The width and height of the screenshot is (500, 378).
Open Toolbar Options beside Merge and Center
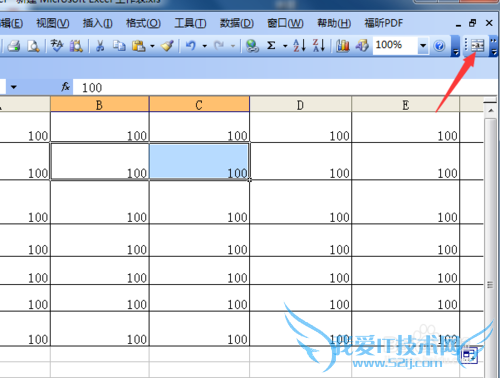coord(494,46)
